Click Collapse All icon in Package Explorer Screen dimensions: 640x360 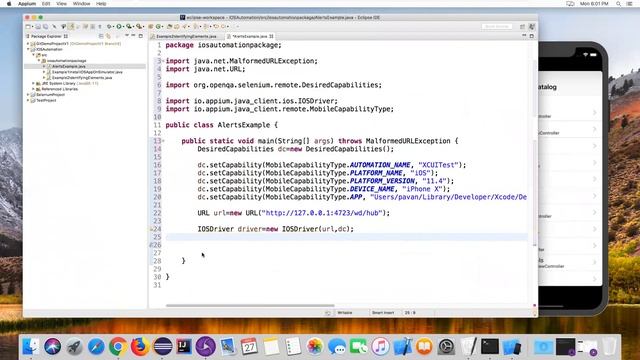pos(101,36)
